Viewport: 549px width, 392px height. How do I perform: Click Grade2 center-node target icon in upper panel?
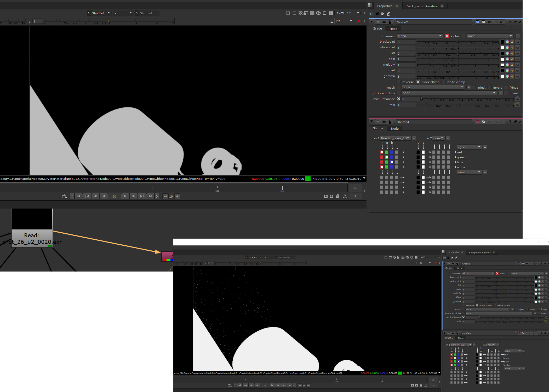378,22
